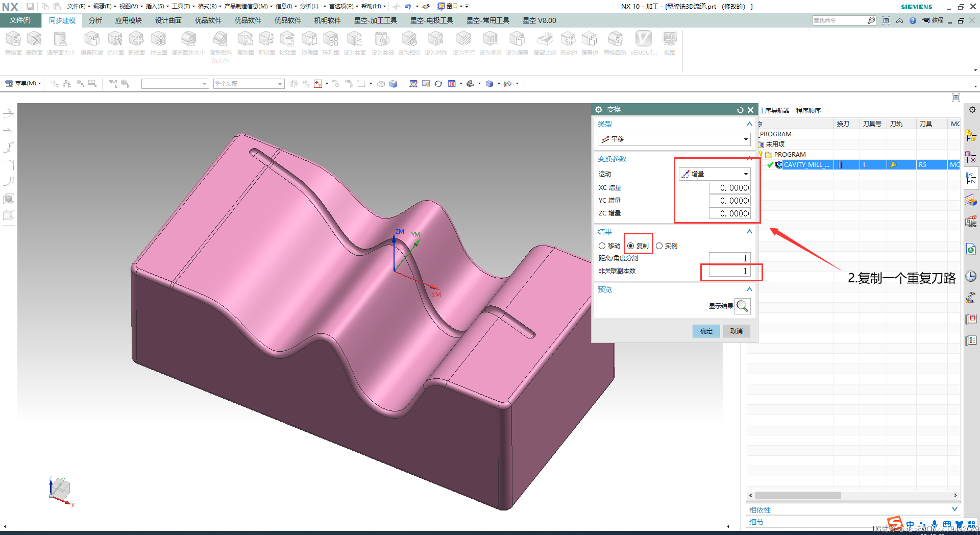Open the Assembly Navigator sidebar tab icon
The height and width of the screenshot is (535, 980).
click(x=971, y=136)
